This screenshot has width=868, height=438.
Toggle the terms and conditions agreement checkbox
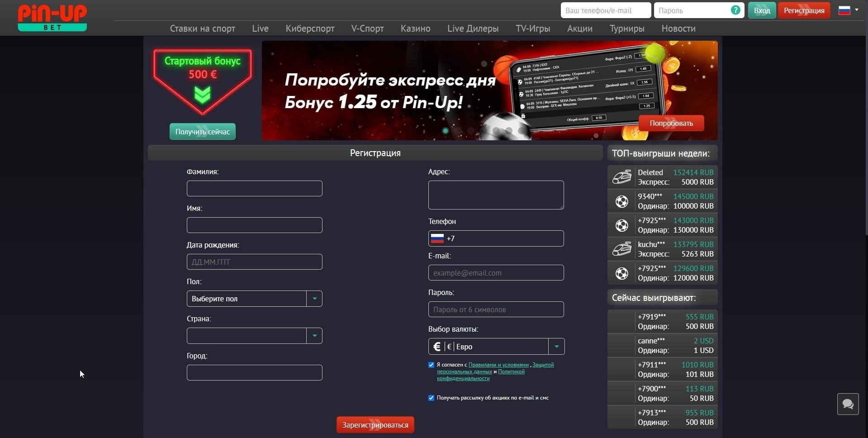point(431,365)
